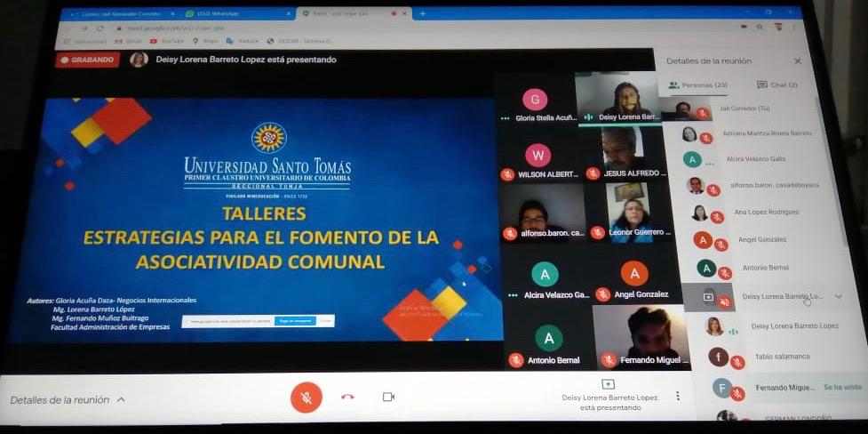Select the Leonor Guerrero video tile
This screenshot has width=868, height=434.
click(629, 213)
